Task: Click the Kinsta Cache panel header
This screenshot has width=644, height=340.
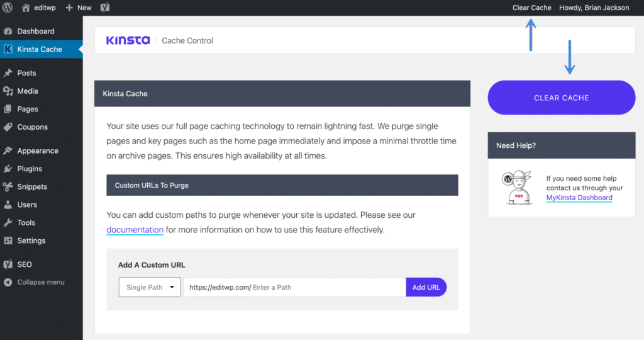Action: 282,94
